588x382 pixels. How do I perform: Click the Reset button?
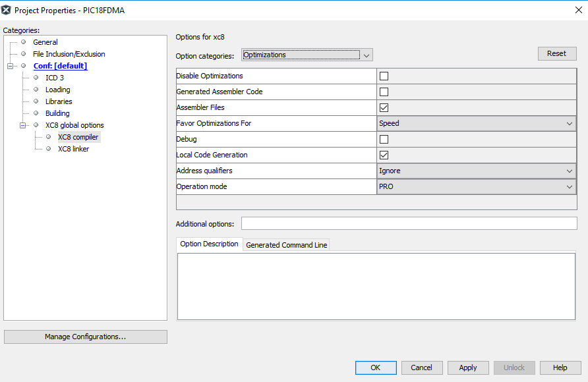pos(556,54)
